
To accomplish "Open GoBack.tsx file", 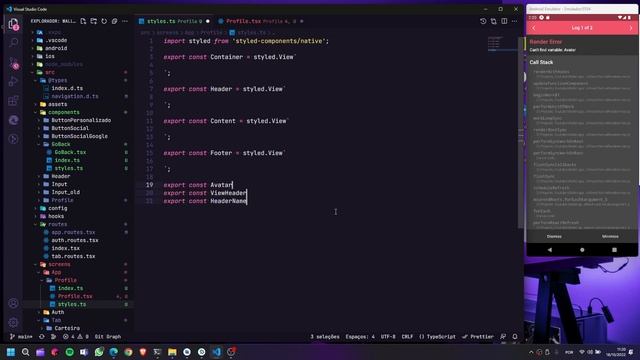I will (70, 152).
